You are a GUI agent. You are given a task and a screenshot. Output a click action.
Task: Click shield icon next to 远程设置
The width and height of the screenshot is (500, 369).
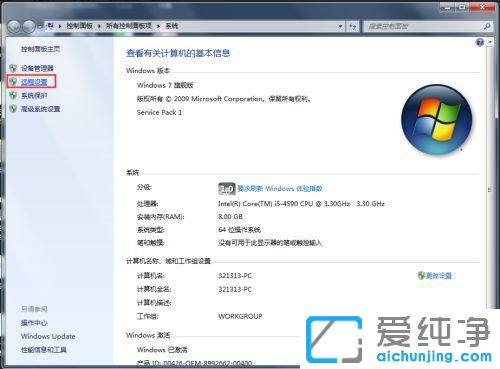coord(13,82)
